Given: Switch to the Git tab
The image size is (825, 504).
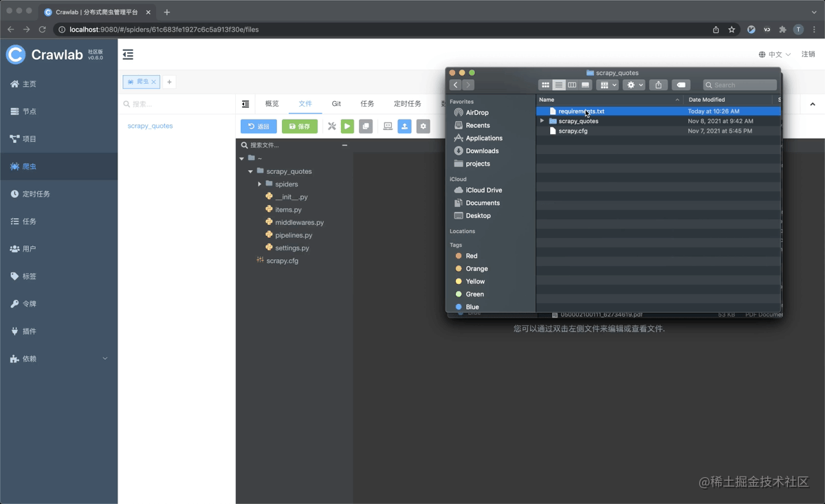Looking at the screenshot, I should tap(336, 104).
